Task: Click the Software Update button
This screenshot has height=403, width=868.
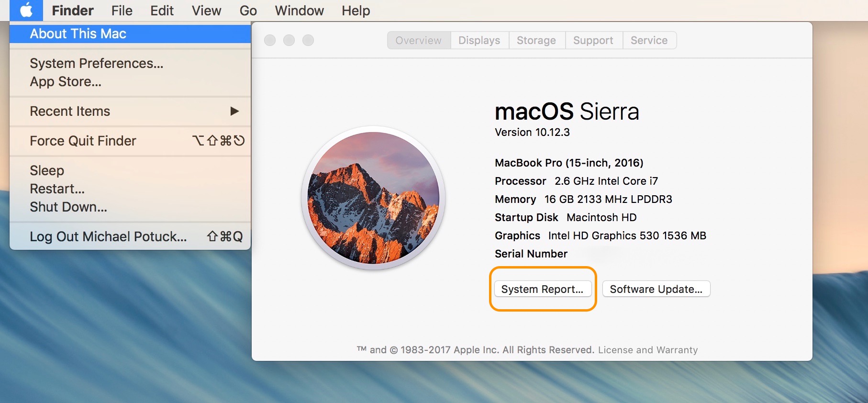Action: point(656,289)
